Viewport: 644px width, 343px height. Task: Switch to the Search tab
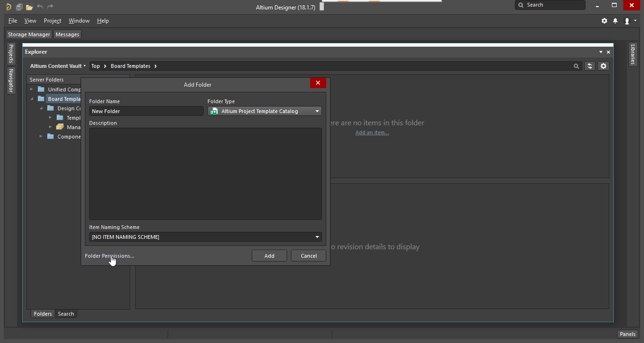(66, 314)
